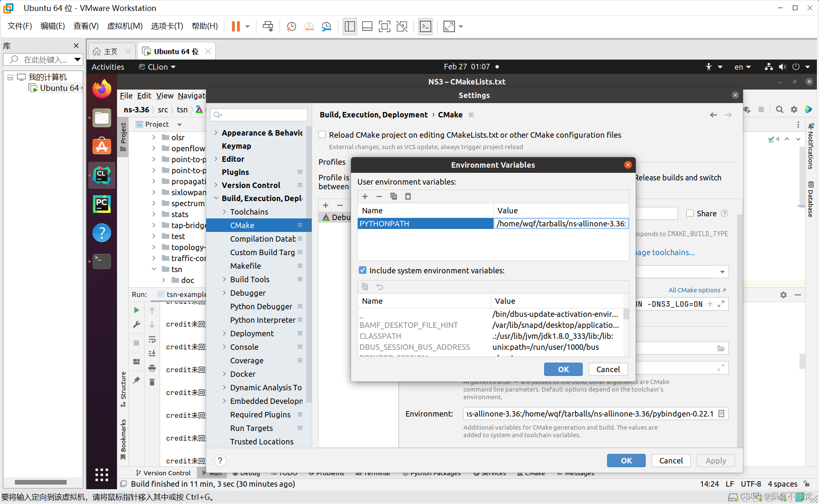Remove the selected PYTHONPATH variable
This screenshot has width=819, height=504.
pyautogui.click(x=379, y=196)
